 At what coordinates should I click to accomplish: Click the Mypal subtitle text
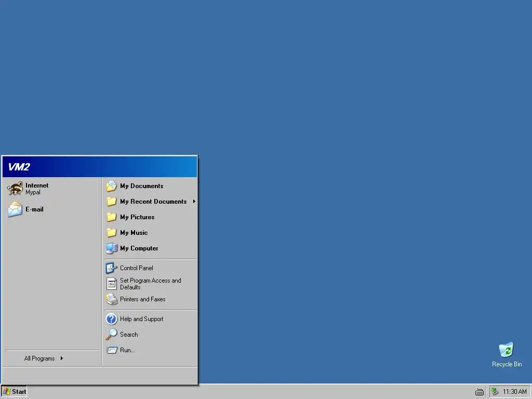coord(33,192)
